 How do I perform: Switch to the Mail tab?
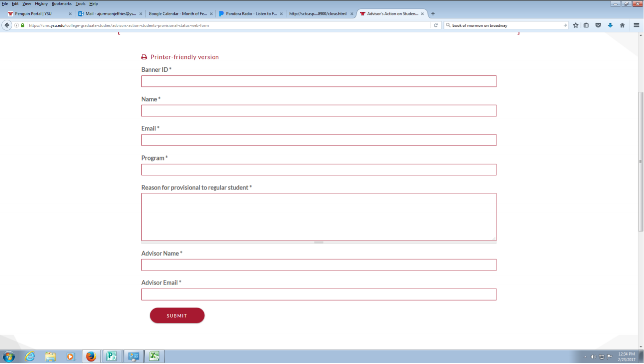point(110,14)
